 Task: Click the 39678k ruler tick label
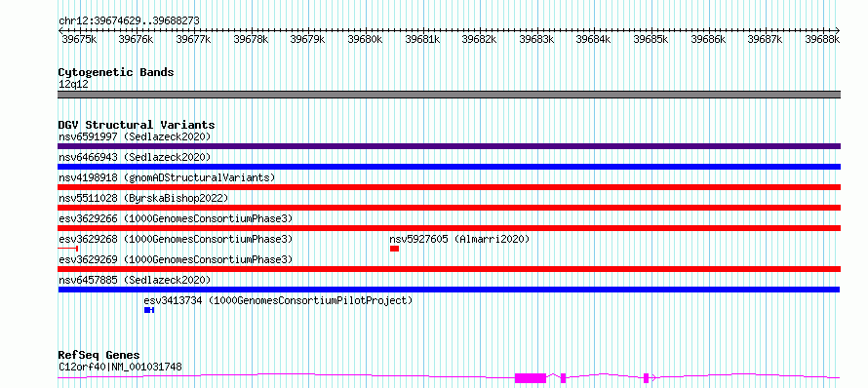point(251,39)
